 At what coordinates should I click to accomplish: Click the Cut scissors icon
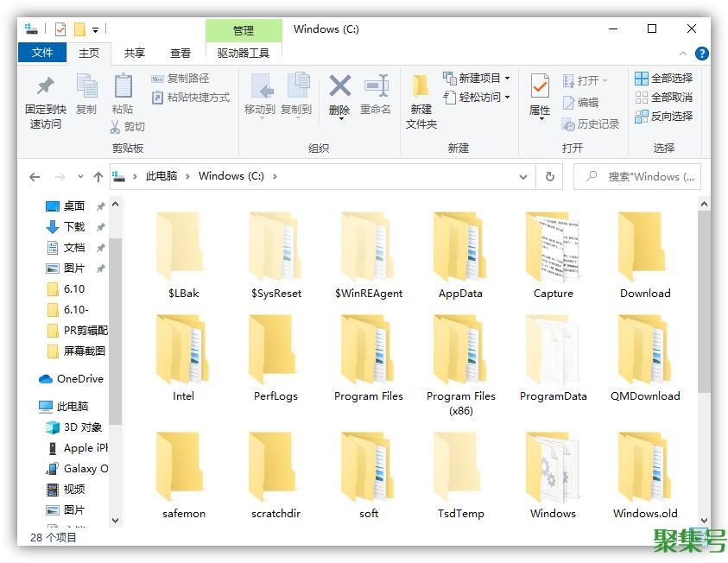(115, 127)
